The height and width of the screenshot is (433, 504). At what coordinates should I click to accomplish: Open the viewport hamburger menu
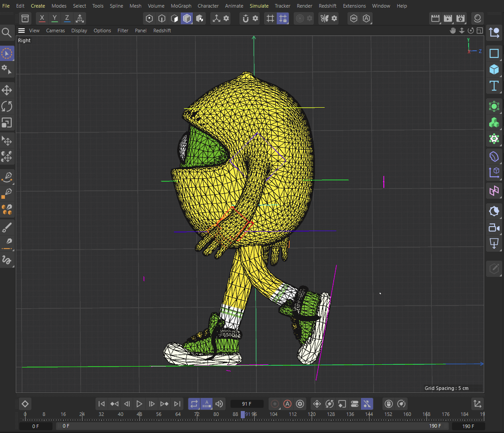[22, 31]
